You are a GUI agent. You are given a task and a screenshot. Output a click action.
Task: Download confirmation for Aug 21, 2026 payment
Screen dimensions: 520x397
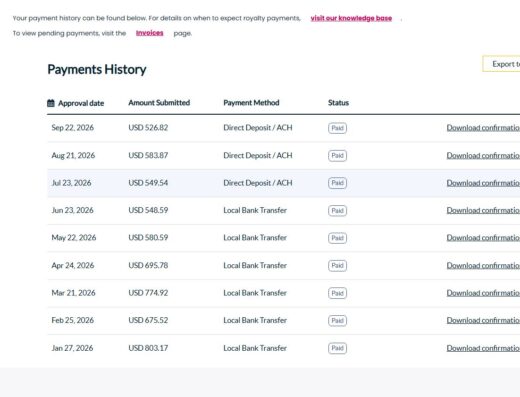(483, 156)
